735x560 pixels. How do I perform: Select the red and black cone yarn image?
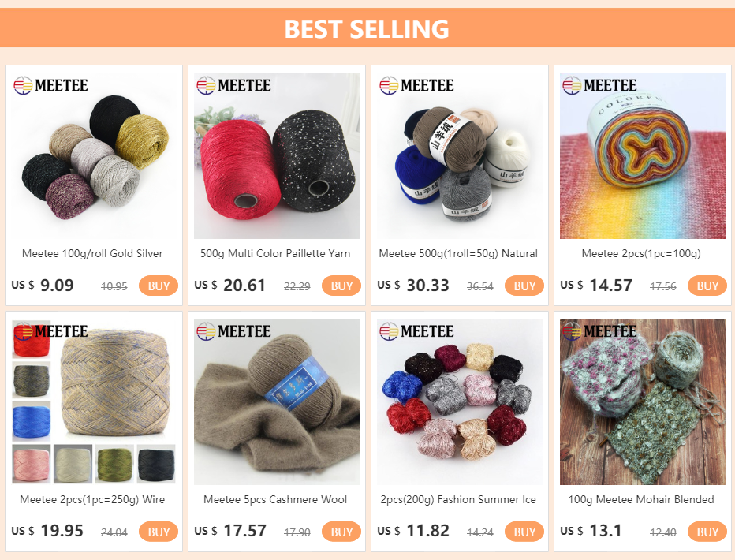[277, 156]
